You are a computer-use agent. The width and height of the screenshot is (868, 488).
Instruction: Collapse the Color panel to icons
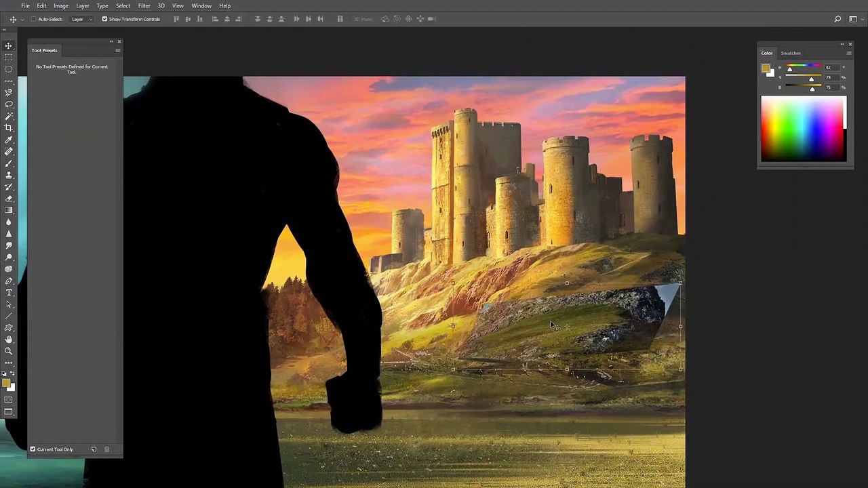[x=843, y=44]
